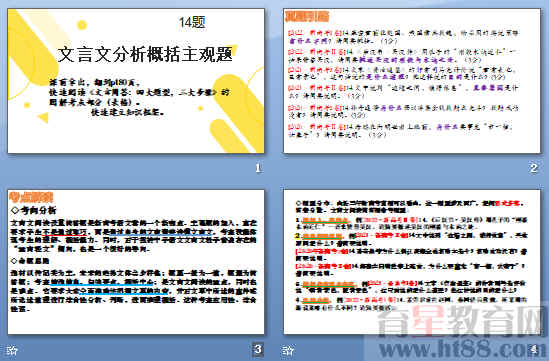
Task: Select slide 2 thumbnail with exam question list
Action: [x=412, y=81]
